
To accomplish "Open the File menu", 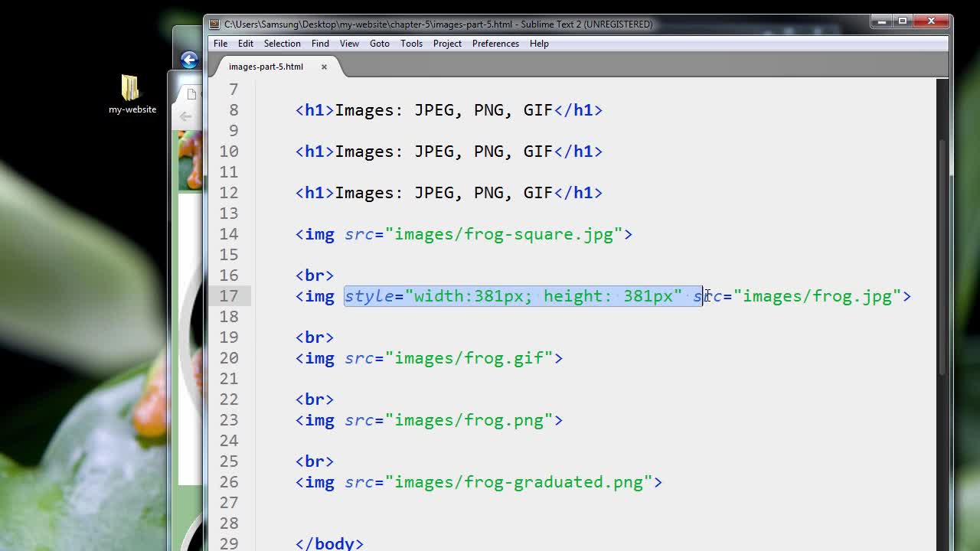I will [220, 44].
